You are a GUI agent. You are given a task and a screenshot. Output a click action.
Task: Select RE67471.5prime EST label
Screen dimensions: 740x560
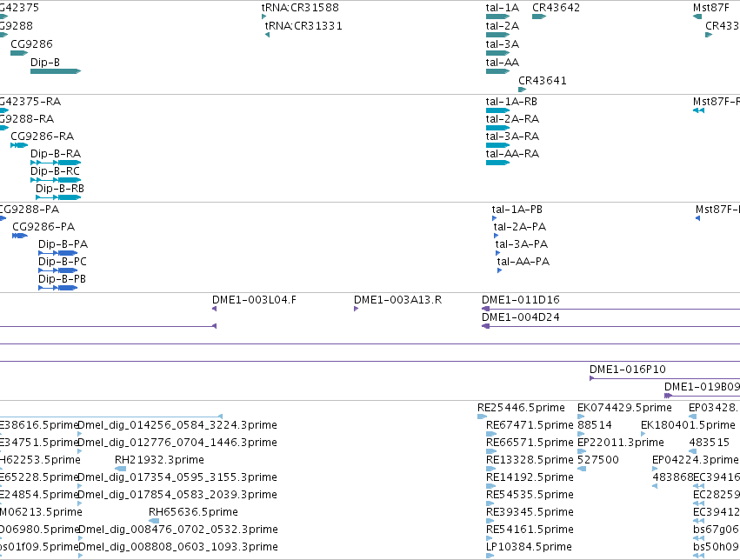point(530,425)
